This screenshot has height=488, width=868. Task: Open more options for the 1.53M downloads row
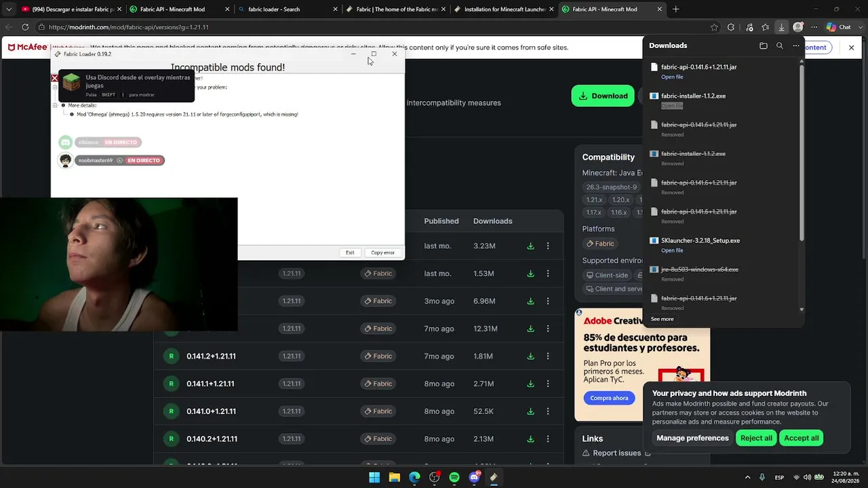tap(548, 274)
